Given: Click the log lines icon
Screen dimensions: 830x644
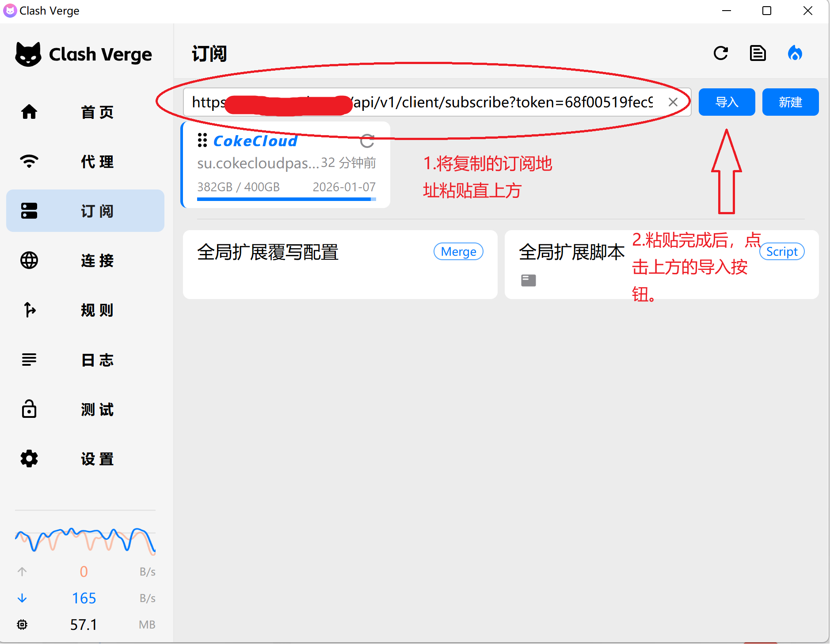Looking at the screenshot, I should coord(29,360).
